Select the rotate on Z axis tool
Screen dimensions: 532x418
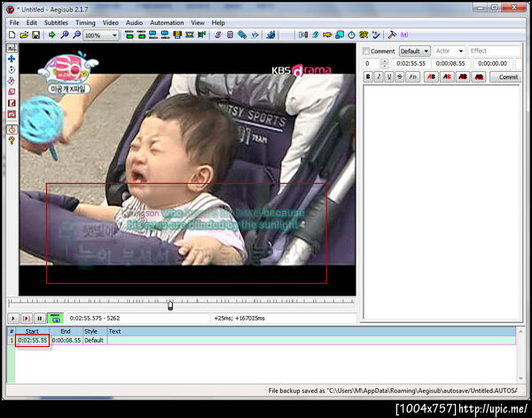(x=12, y=69)
